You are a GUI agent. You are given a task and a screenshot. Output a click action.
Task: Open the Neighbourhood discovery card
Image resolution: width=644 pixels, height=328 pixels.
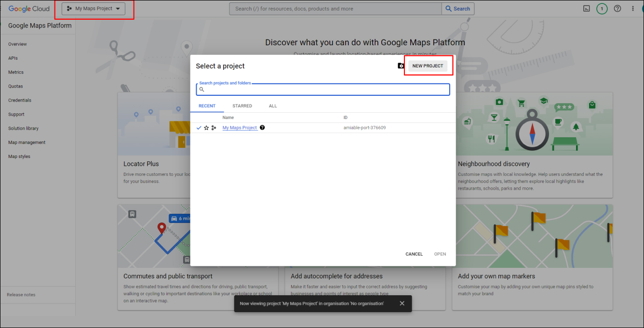(533, 145)
